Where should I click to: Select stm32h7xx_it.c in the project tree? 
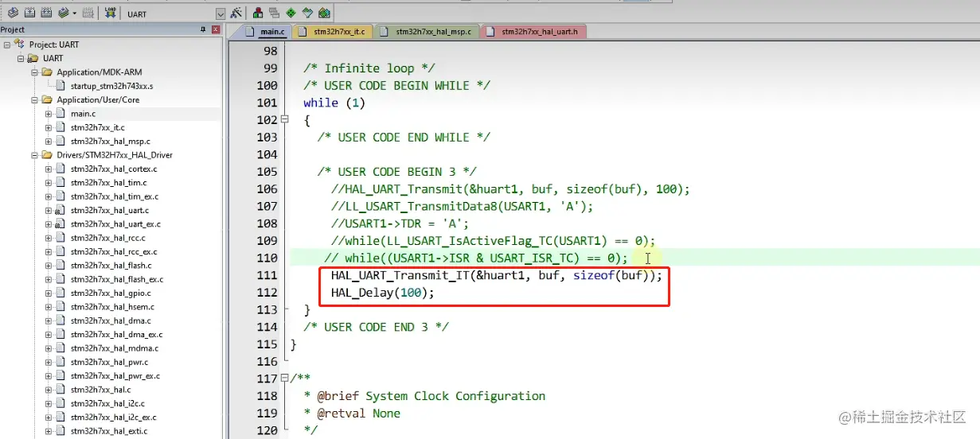(x=97, y=127)
